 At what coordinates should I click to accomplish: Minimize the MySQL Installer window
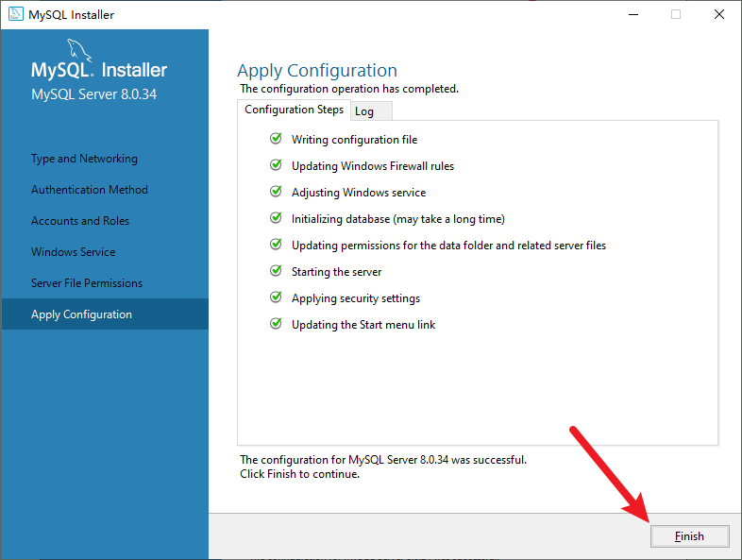click(633, 15)
